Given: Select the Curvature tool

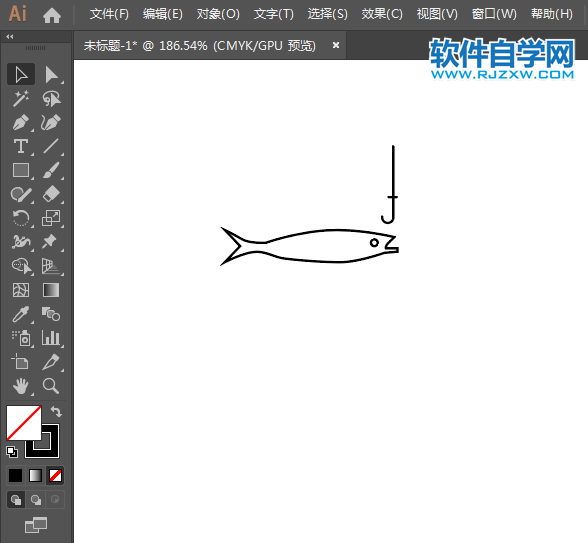Looking at the screenshot, I should (x=51, y=122).
